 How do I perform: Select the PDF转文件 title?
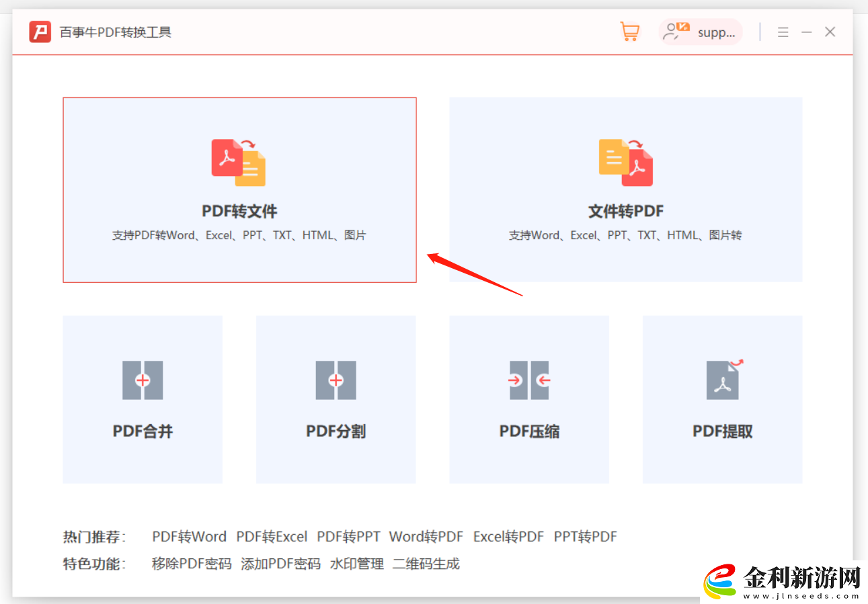(x=239, y=211)
